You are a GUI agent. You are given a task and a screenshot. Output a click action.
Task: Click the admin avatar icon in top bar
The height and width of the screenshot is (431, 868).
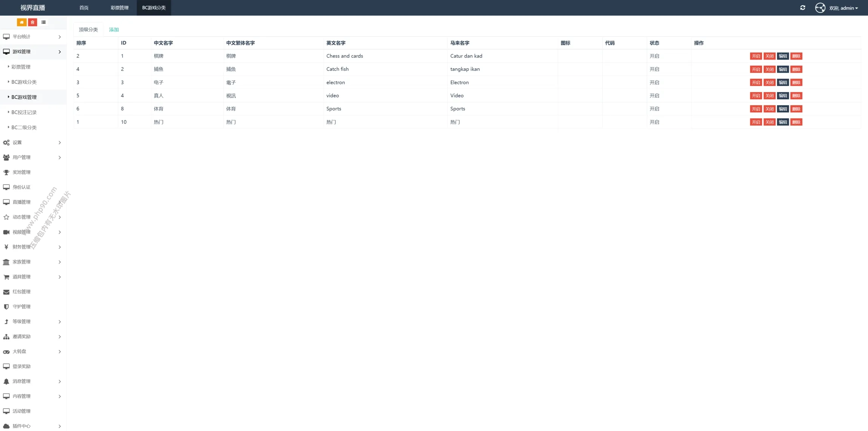(820, 8)
